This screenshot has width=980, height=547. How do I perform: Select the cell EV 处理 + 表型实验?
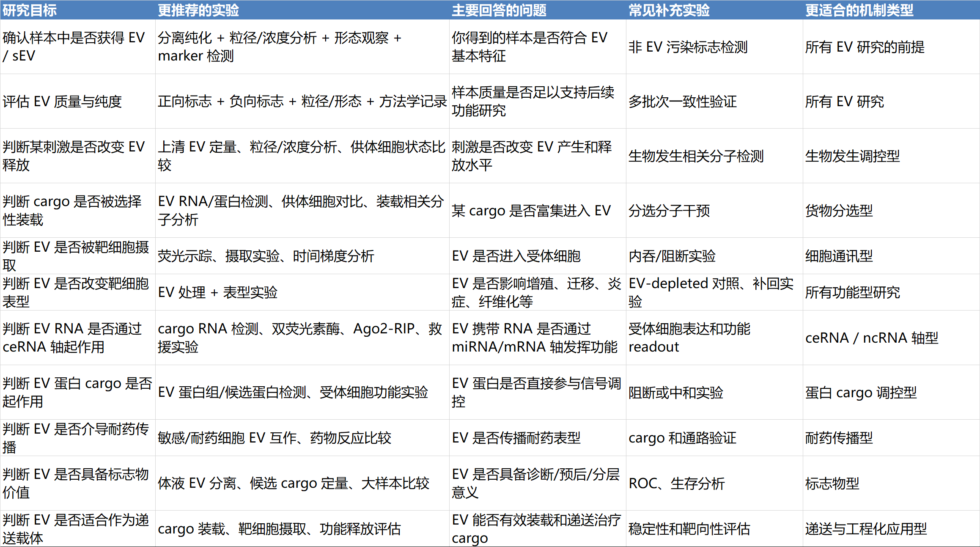pyautogui.click(x=217, y=292)
